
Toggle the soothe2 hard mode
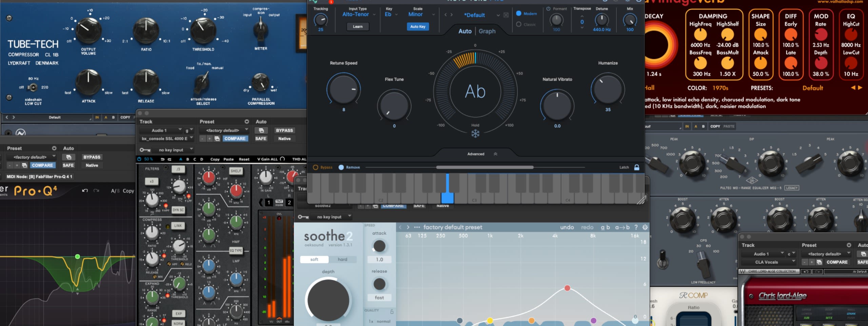[x=342, y=259]
